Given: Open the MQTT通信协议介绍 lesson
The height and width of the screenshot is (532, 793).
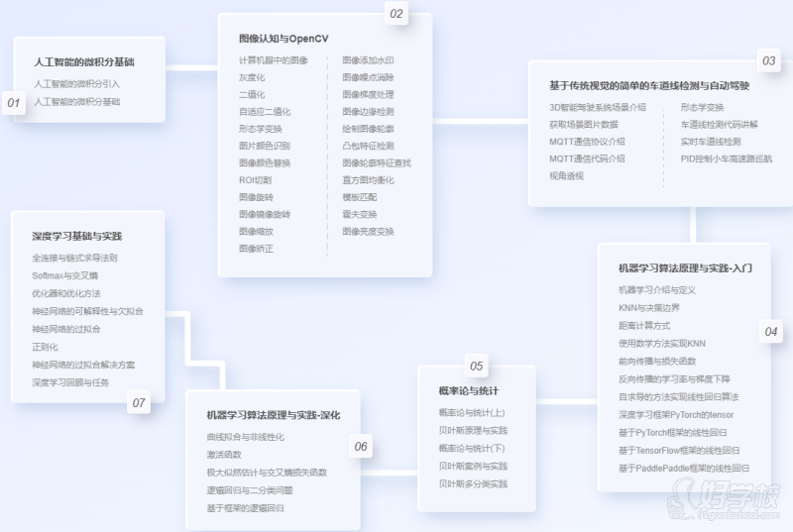Looking at the screenshot, I should coord(587,142).
